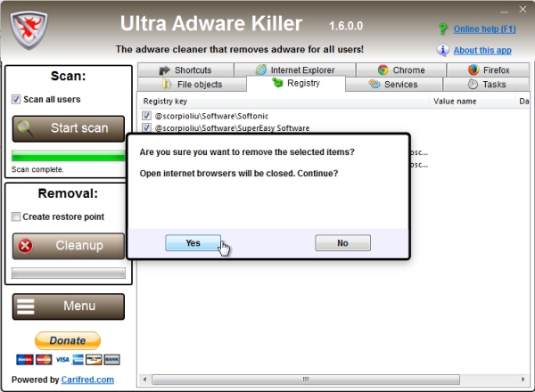Enable Create restore point checkbox

(16, 216)
